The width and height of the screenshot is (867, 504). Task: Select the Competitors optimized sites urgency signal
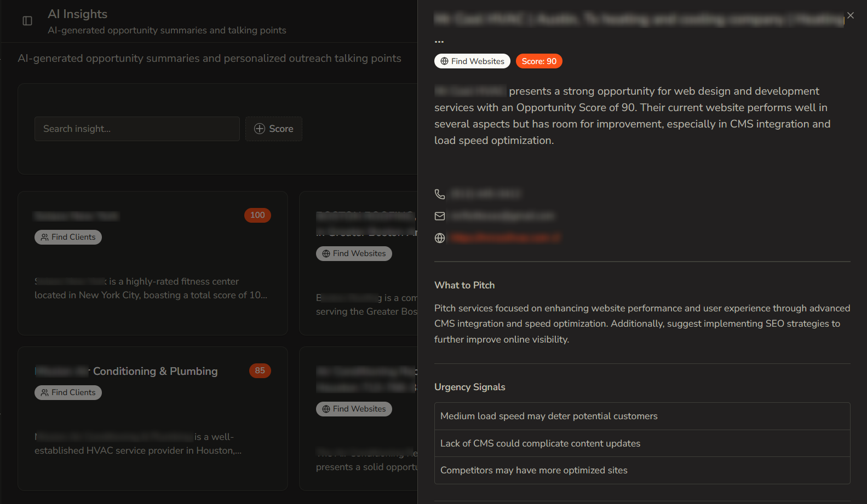(642, 470)
